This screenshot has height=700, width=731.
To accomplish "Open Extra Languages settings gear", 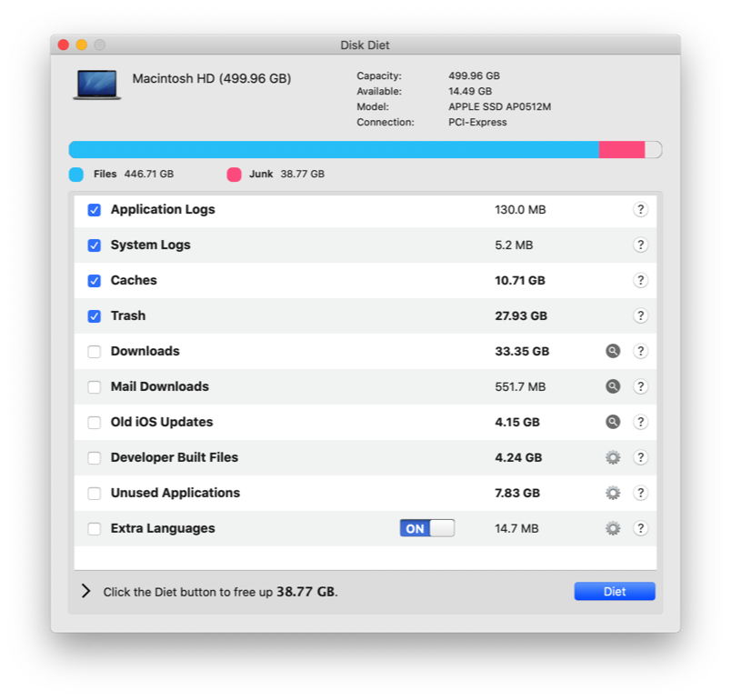I will [613, 528].
